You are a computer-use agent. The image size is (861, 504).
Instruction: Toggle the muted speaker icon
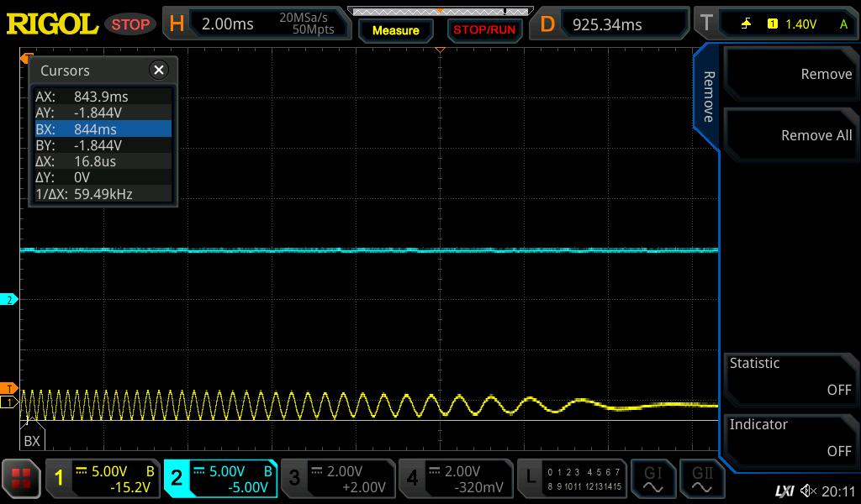click(808, 491)
